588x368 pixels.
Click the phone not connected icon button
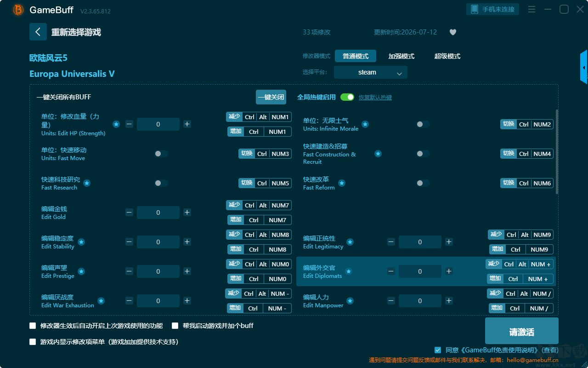(493, 9)
